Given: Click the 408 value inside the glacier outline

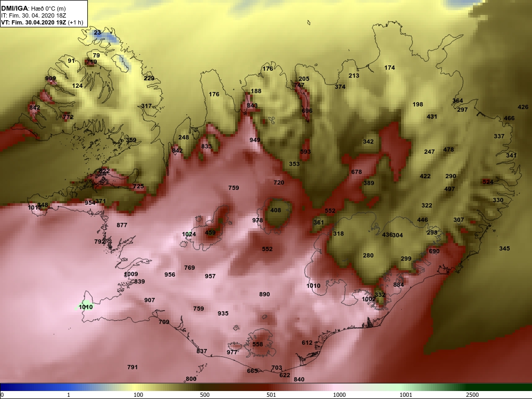Looking at the screenshot, I should click(276, 210).
